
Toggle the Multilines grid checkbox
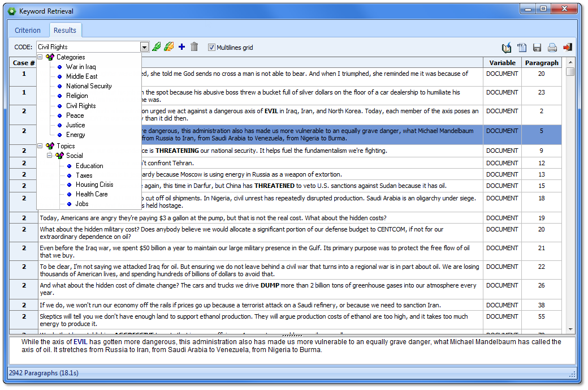click(x=212, y=48)
